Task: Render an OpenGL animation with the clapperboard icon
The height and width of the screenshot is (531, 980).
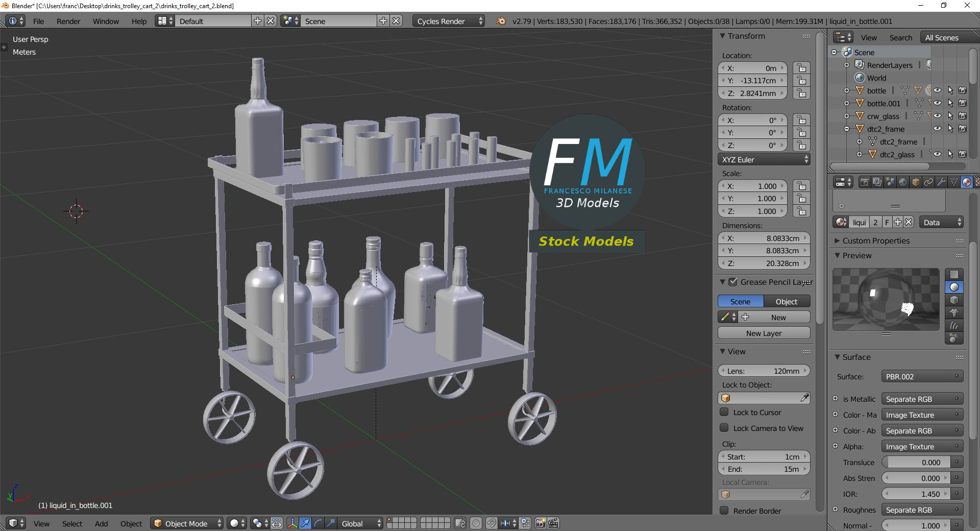Action: 553,523
